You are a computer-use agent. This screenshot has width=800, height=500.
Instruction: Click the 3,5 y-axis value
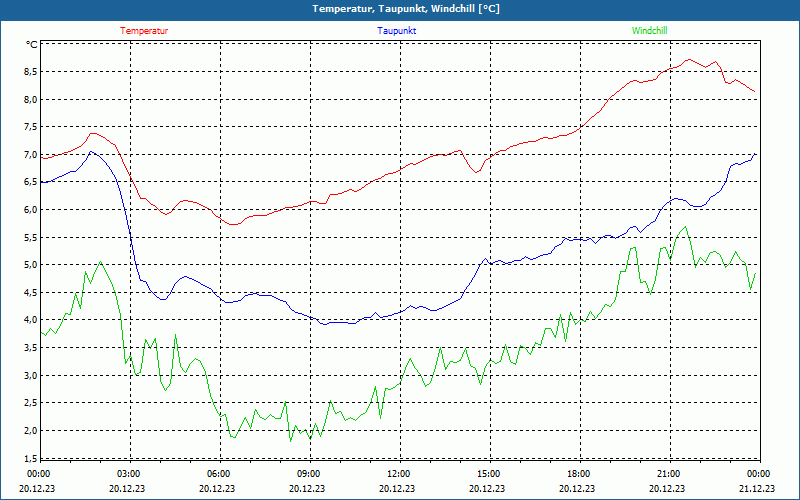coord(31,348)
